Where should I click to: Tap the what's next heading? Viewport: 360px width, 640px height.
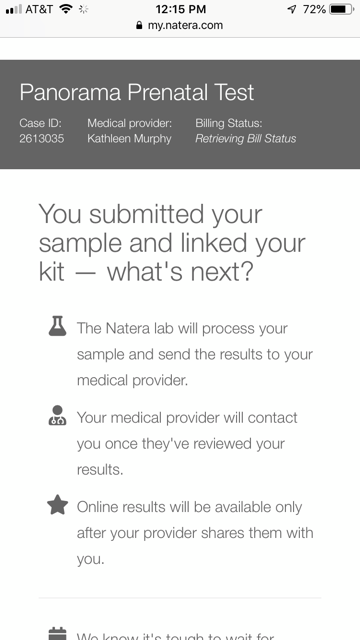pyautogui.click(x=172, y=242)
